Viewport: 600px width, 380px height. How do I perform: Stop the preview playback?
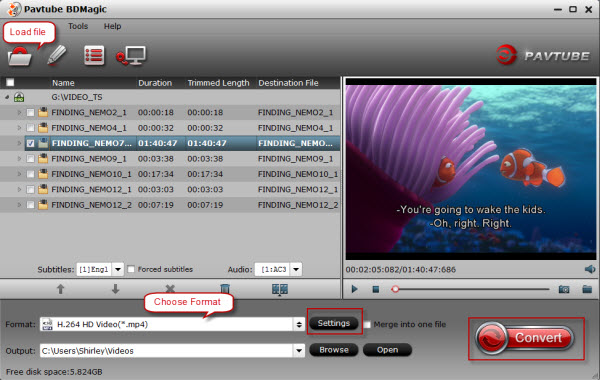tap(376, 289)
